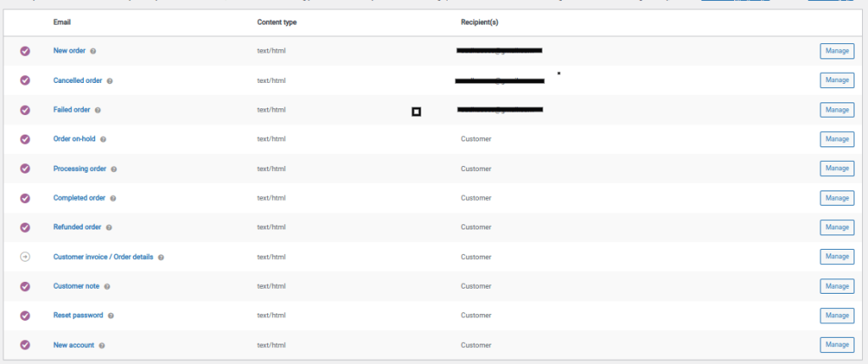Click the help icon next to Cancelled order

[110, 80]
